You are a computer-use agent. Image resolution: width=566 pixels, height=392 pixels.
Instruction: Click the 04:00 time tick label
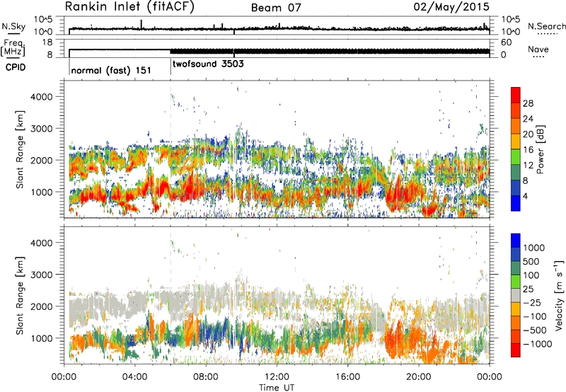(134, 377)
